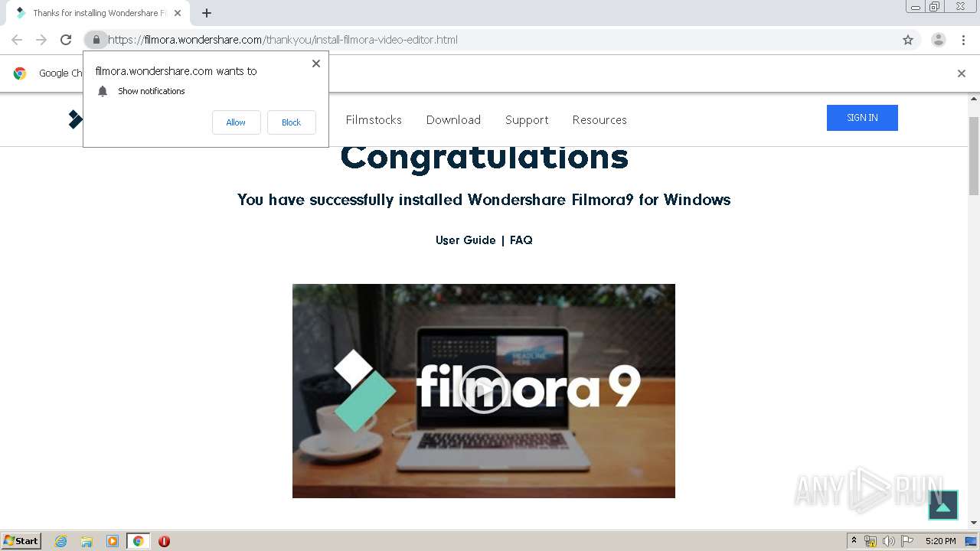Open the Windows Start menu
The image size is (980, 551).
(21, 541)
